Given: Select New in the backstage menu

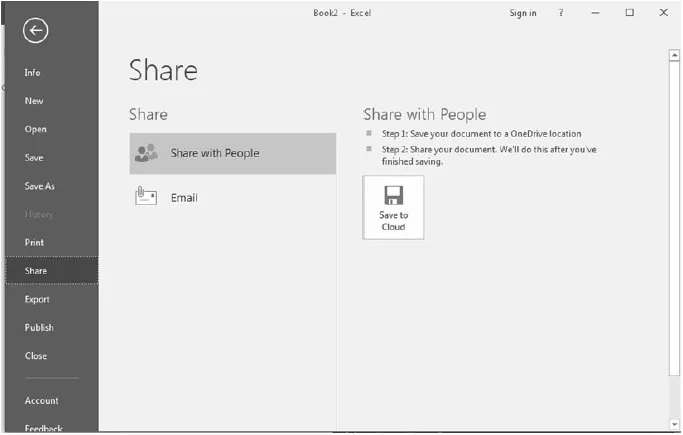Looking at the screenshot, I should click(x=34, y=101).
